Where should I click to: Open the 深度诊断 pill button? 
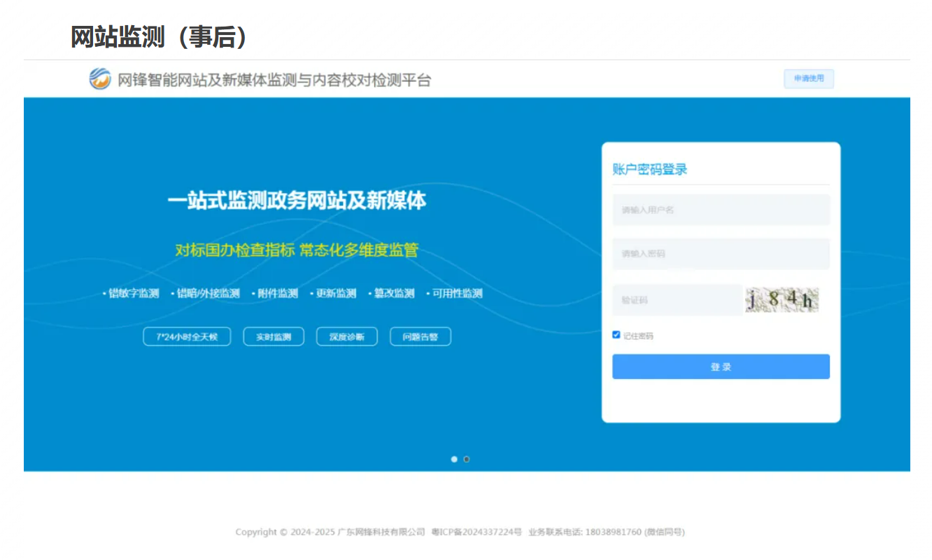(x=347, y=337)
